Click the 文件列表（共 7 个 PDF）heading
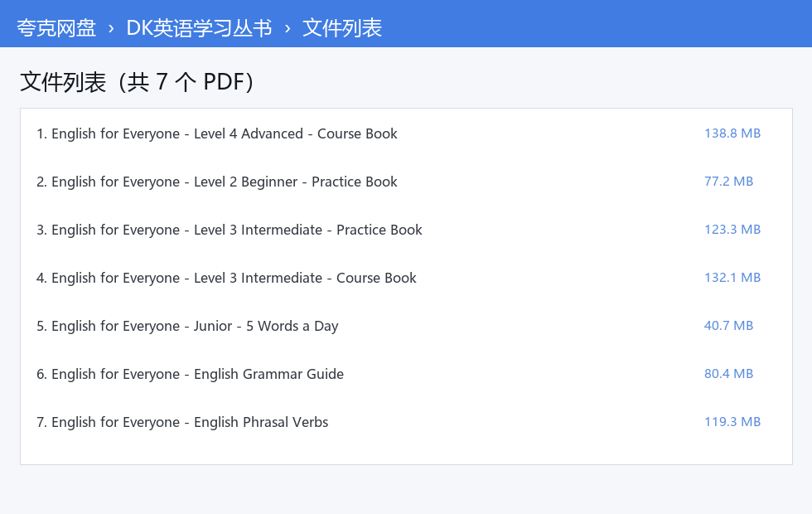The height and width of the screenshot is (514, 812). 138,82
